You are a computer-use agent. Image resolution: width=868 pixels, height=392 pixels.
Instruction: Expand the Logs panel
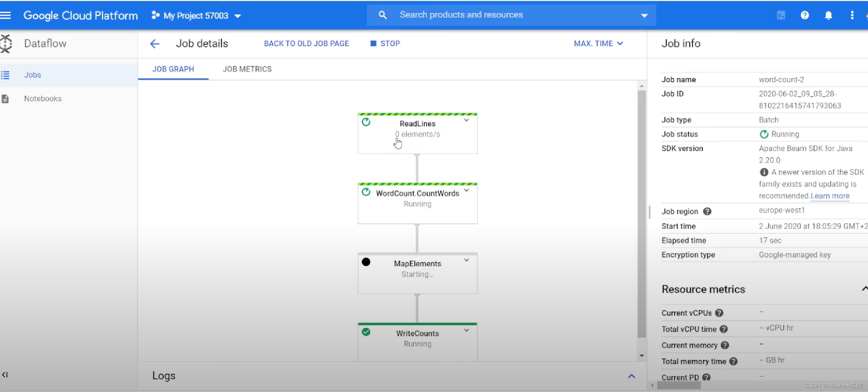631,376
